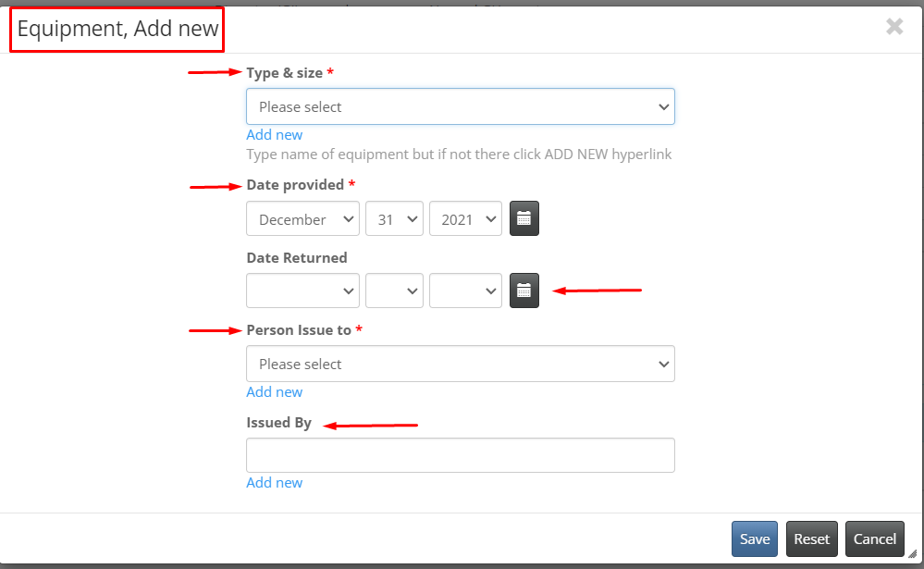Viewport: 924px width, 569px height.
Task: Reset the equipment form
Action: click(x=811, y=538)
